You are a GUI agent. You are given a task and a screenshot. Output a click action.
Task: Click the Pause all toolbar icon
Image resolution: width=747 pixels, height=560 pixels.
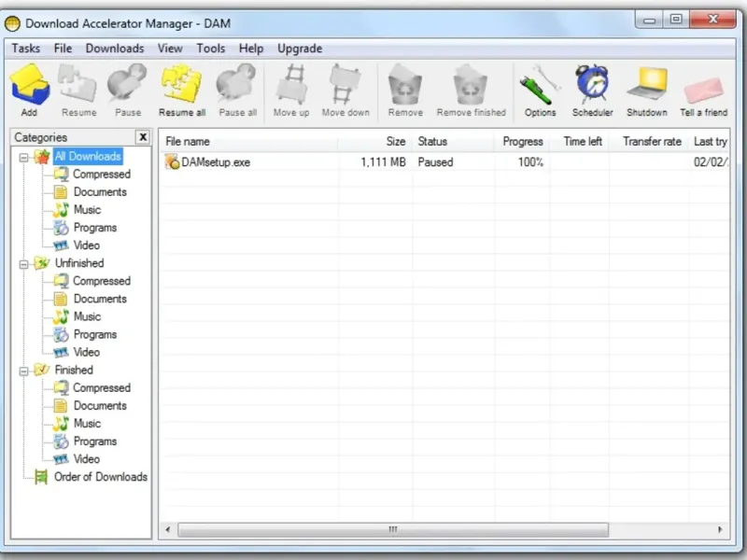(236, 84)
